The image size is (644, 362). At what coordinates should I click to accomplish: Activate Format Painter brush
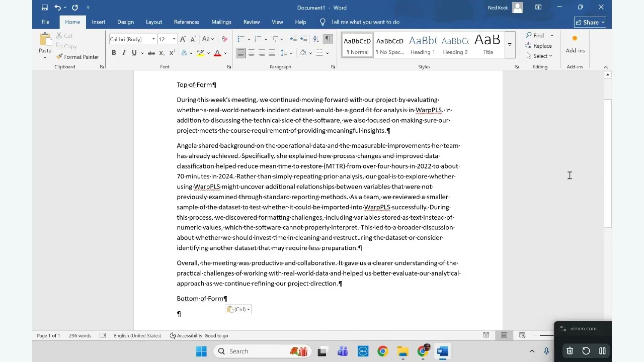pyautogui.click(x=77, y=57)
